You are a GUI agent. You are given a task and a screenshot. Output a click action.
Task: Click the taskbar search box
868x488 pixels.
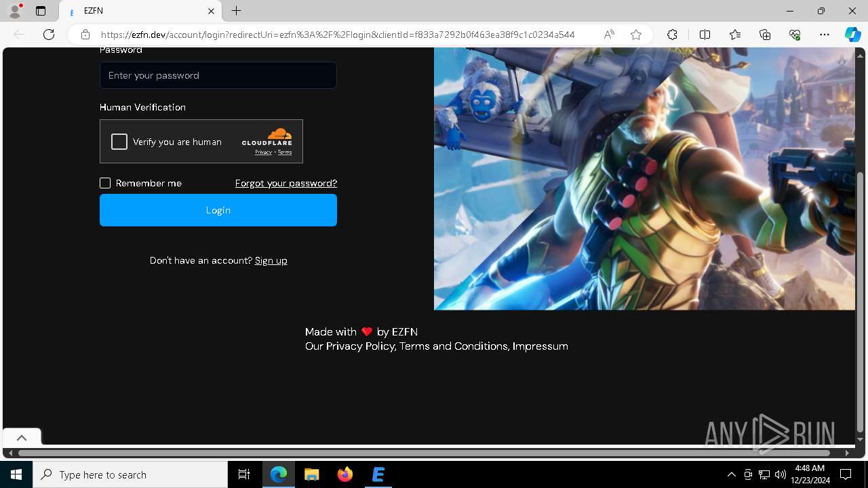pos(130,474)
